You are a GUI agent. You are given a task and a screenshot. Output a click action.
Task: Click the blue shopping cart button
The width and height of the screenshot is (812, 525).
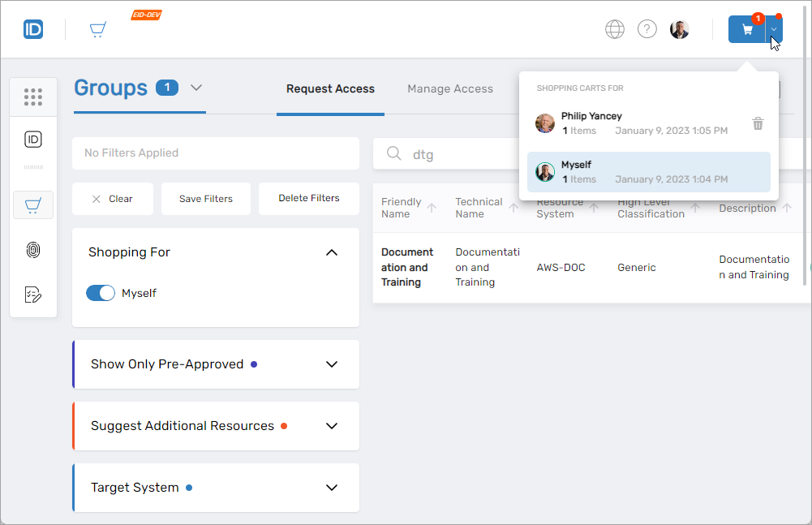click(x=746, y=30)
